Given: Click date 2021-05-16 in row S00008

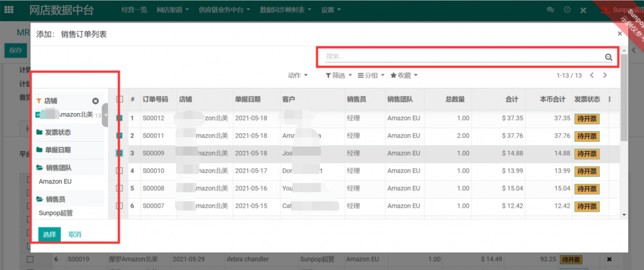Looking at the screenshot, I should [x=251, y=189].
